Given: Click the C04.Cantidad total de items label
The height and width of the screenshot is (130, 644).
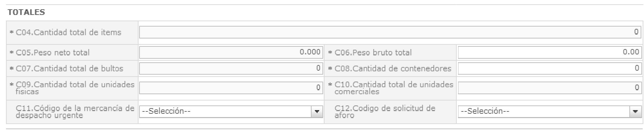Looking at the screenshot, I should click(x=68, y=32).
